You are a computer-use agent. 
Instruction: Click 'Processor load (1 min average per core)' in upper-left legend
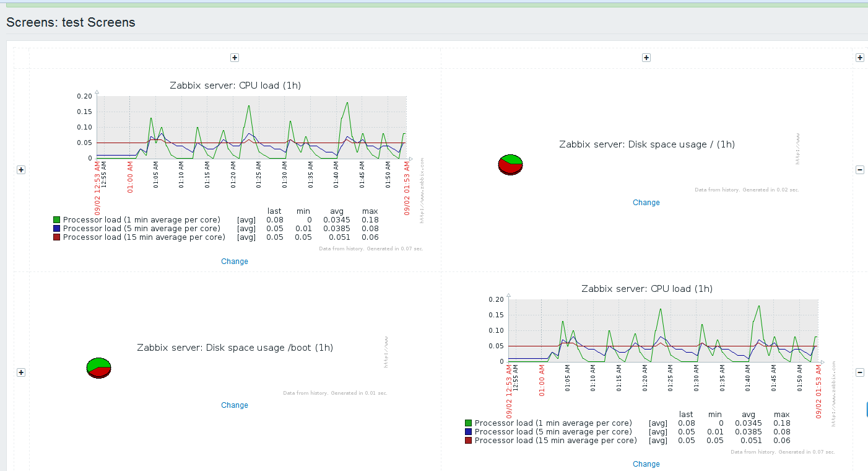tap(141, 220)
